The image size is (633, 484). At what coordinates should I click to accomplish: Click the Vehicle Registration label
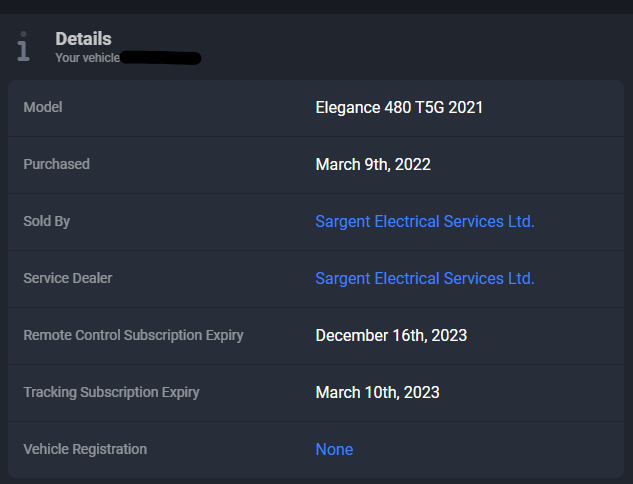[x=85, y=449]
